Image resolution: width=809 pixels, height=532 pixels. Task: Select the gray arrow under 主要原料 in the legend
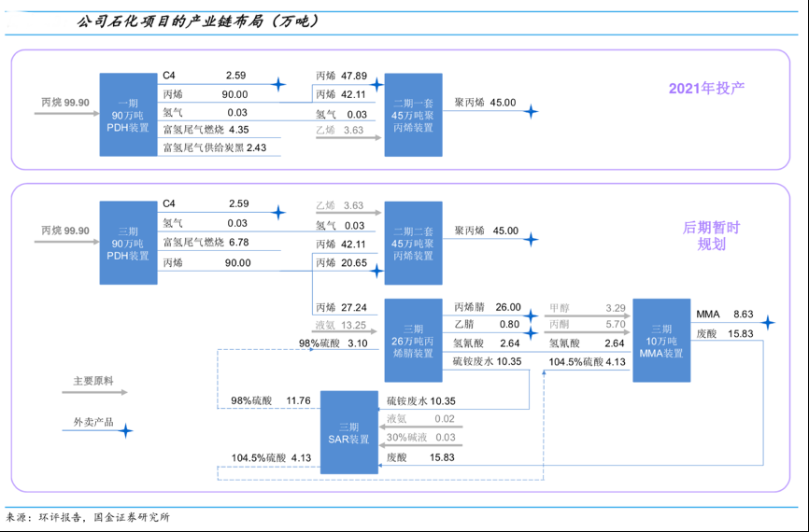100,392
